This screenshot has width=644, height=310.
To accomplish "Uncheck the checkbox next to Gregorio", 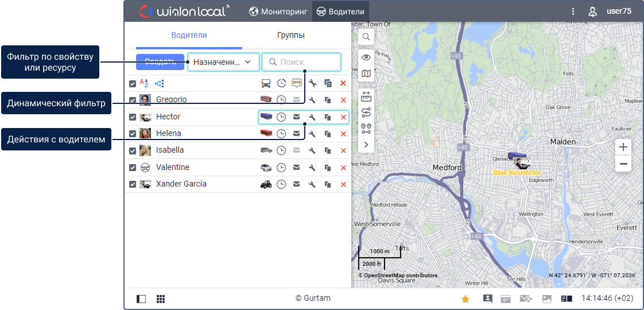I will click(x=133, y=100).
